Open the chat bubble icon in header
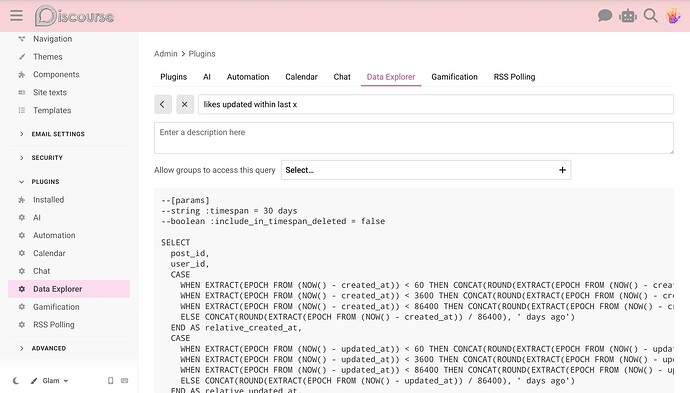The height and width of the screenshot is (393, 690). pyautogui.click(x=605, y=16)
